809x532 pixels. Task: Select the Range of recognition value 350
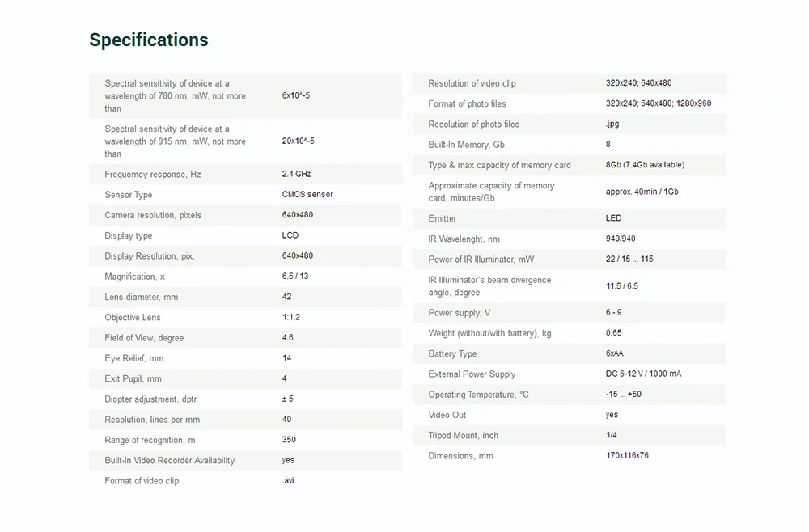tap(289, 440)
